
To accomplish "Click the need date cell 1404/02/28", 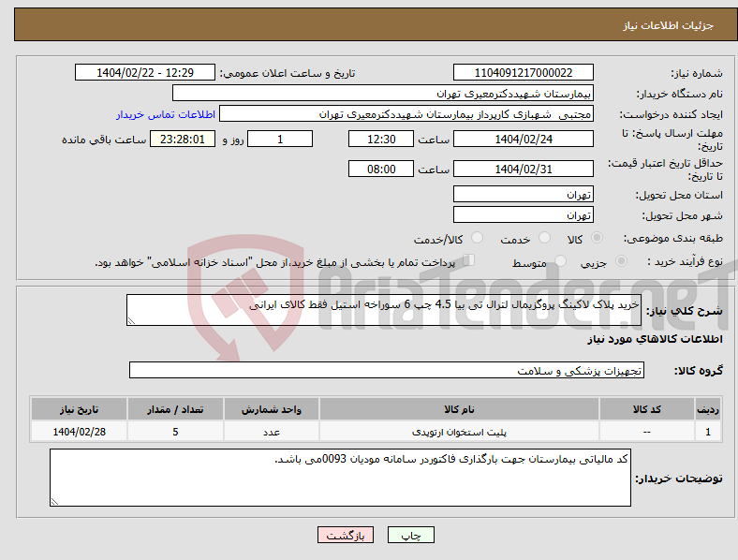I will pos(79,432).
